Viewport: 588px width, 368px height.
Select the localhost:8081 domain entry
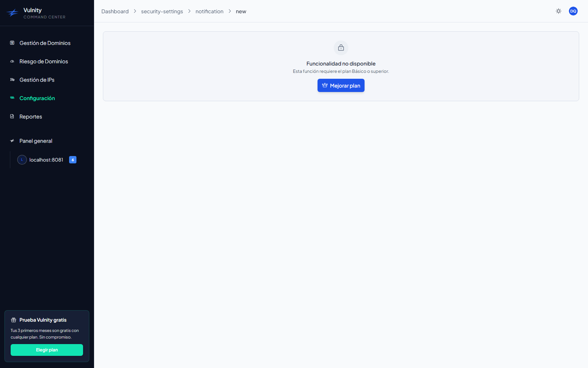pyautogui.click(x=46, y=160)
